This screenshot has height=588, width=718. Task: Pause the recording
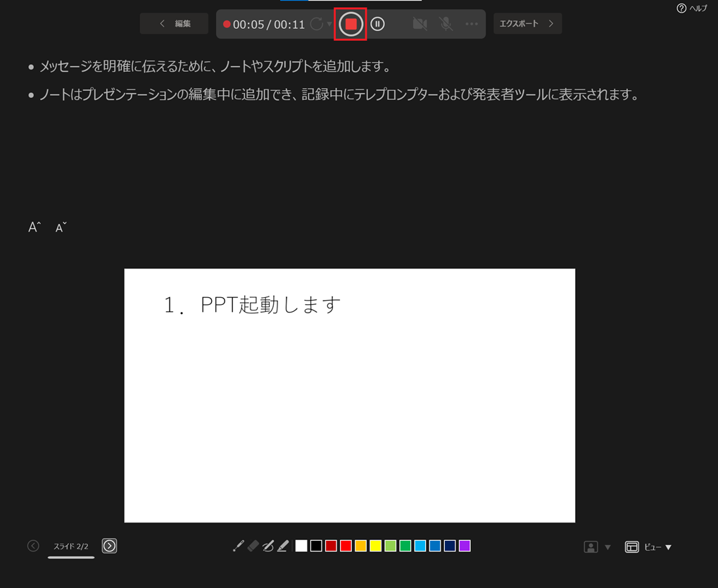click(378, 24)
